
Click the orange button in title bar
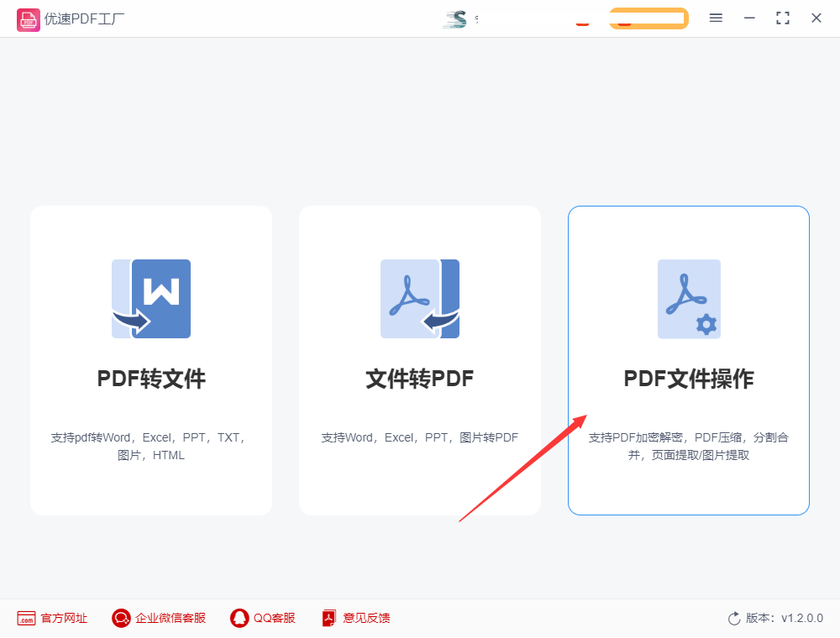pos(648,18)
